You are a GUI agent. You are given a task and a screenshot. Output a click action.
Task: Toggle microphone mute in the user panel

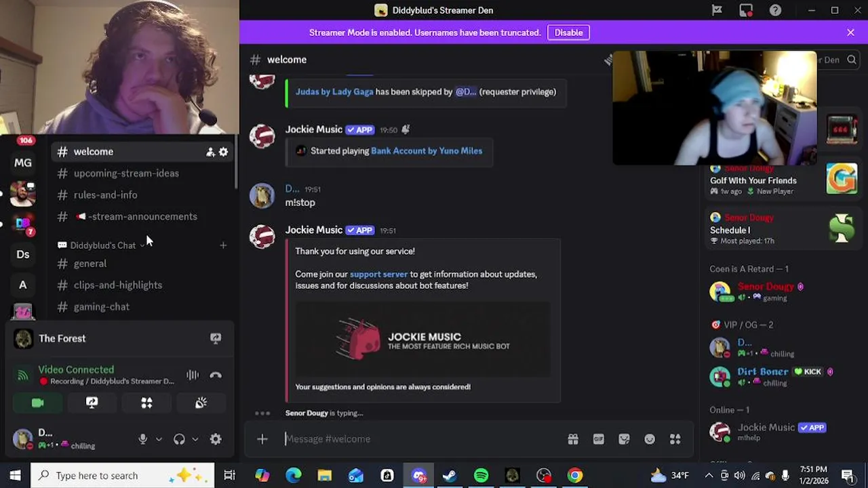[x=142, y=439]
